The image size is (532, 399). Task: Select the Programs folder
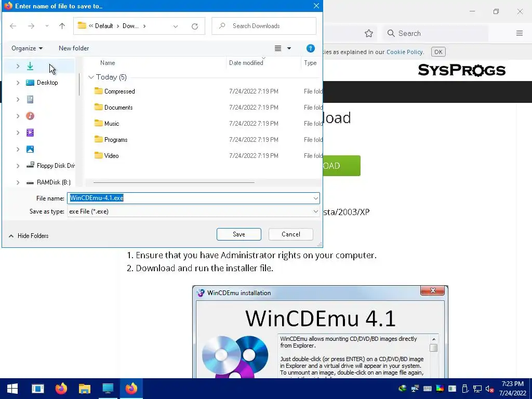(x=111, y=139)
